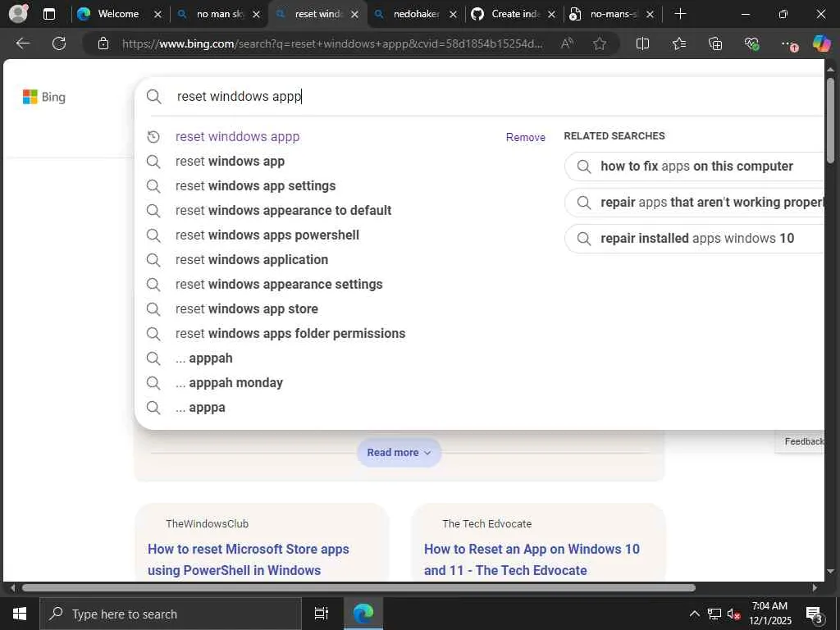Show hidden tray icons chevron
The height and width of the screenshot is (630, 840).
pyautogui.click(x=694, y=614)
